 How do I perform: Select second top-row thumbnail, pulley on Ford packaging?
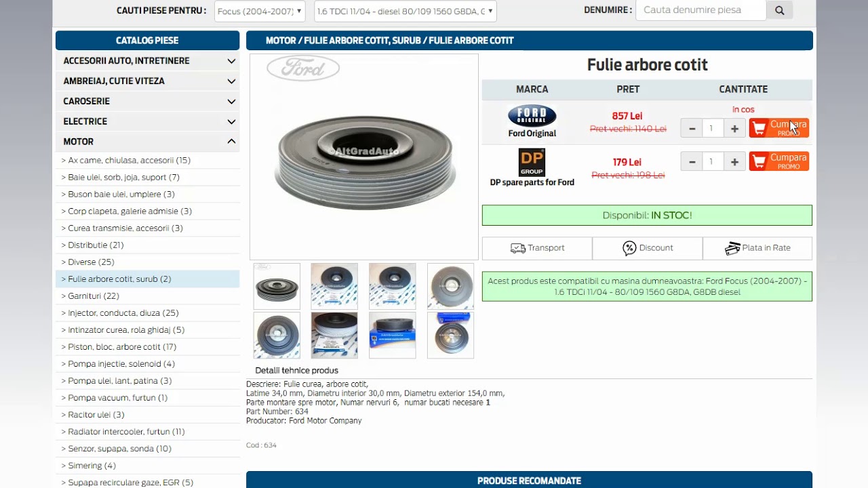pyautogui.click(x=334, y=287)
